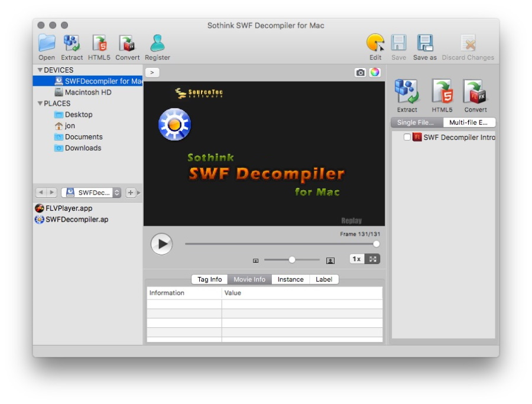Check the SWF Decompiler Intro checkbox
The width and height of the screenshot is (532, 404).
tap(407, 137)
